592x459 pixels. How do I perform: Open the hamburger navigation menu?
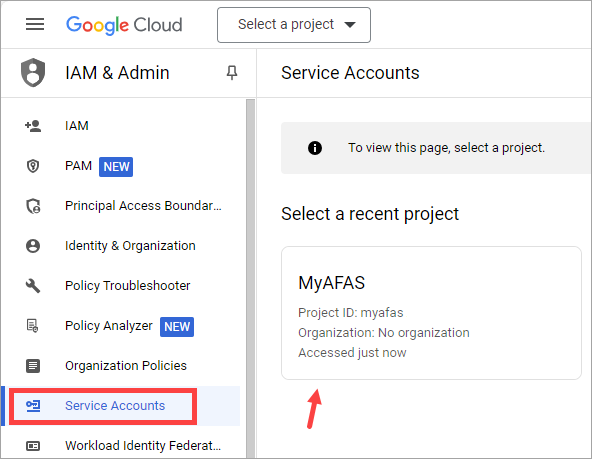35,24
